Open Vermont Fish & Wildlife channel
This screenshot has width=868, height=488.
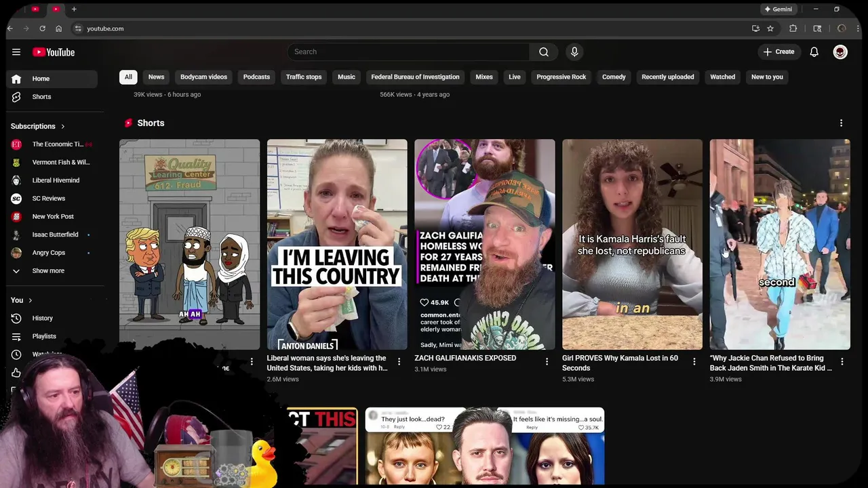click(52, 163)
